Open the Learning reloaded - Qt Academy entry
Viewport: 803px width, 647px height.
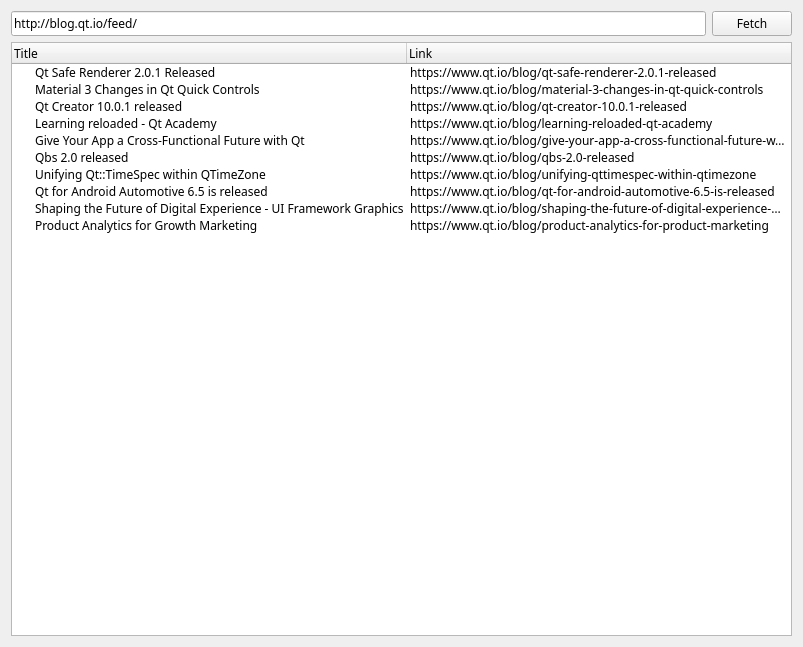(x=126, y=123)
